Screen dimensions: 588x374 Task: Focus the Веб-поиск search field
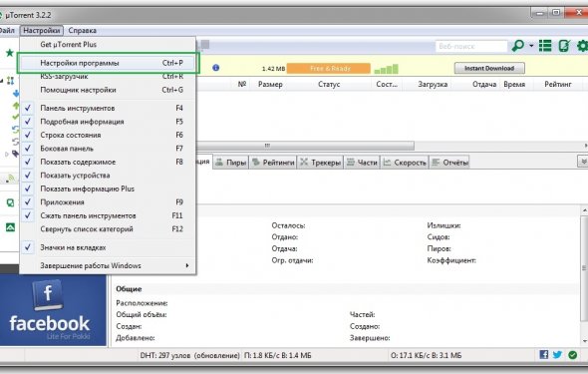tap(471, 46)
